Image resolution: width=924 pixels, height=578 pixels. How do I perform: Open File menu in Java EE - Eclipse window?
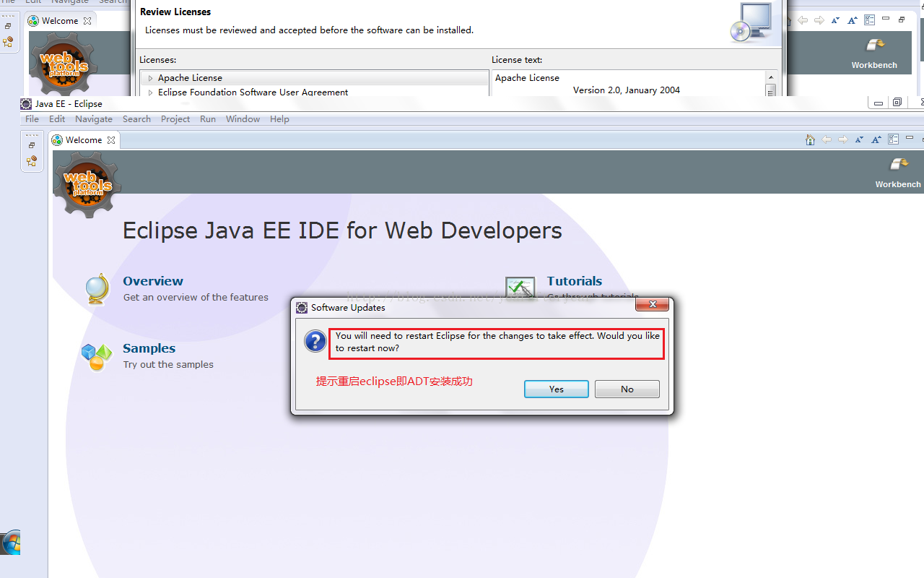coord(32,119)
